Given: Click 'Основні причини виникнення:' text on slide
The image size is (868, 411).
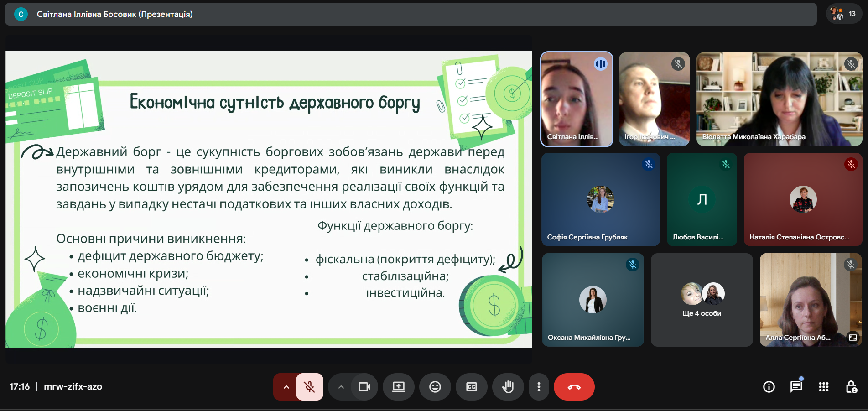Looking at the screenshot, I should coord(151,239).
